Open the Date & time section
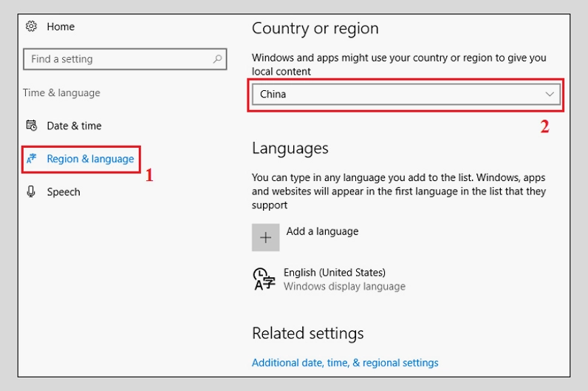This screenshot has height=391, width=588. click(x=74, y=126)
